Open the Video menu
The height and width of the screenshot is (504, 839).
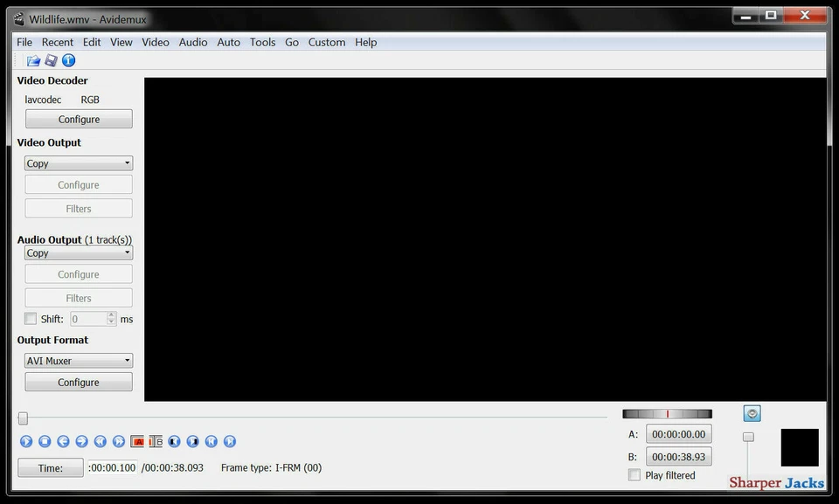[155, 41]
